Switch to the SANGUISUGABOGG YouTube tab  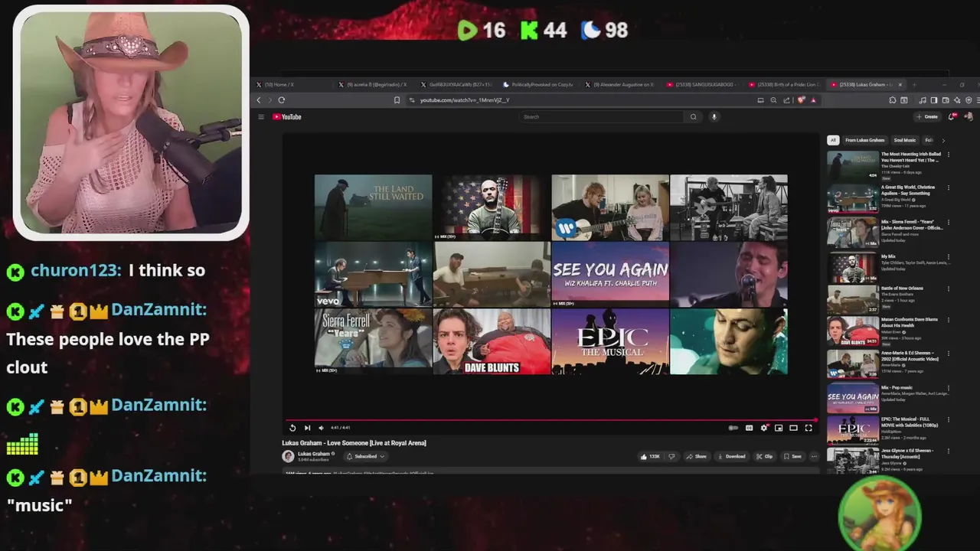coord(701,85)
